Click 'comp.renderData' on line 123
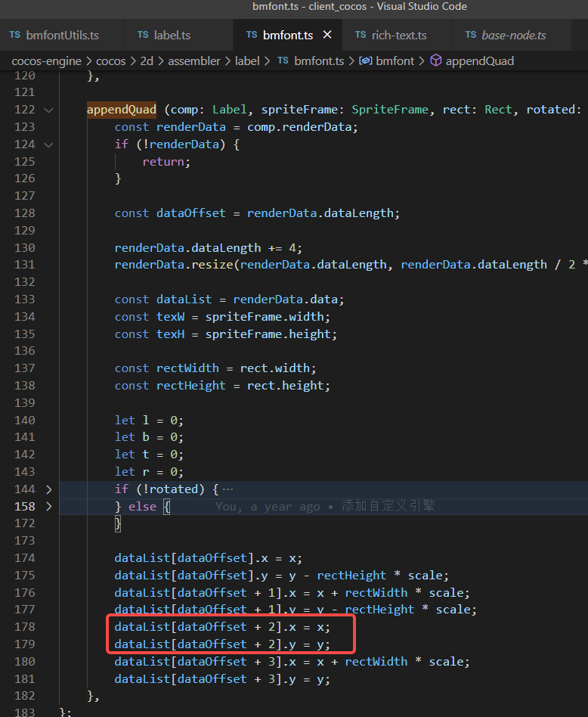The height and width of the screenshot is (717, 588). 299,127
